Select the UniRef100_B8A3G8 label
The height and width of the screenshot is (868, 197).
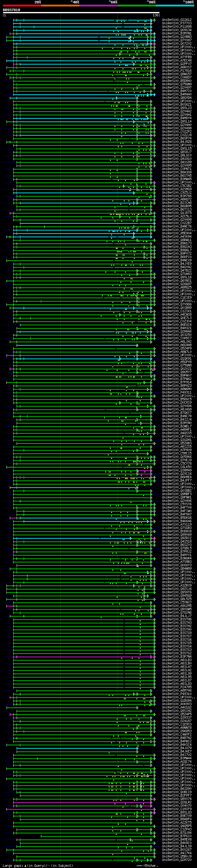click(177, 172)
